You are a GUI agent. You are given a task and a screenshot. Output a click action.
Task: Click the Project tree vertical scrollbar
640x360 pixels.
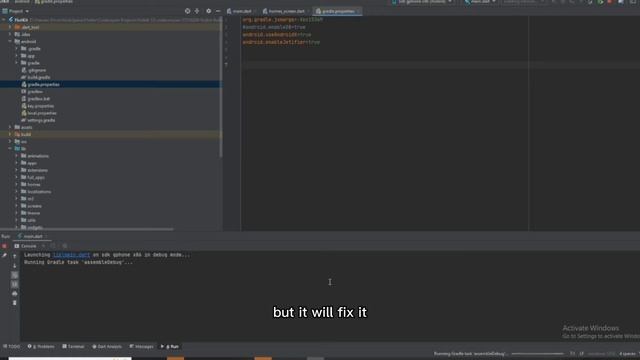click(221, 87)
